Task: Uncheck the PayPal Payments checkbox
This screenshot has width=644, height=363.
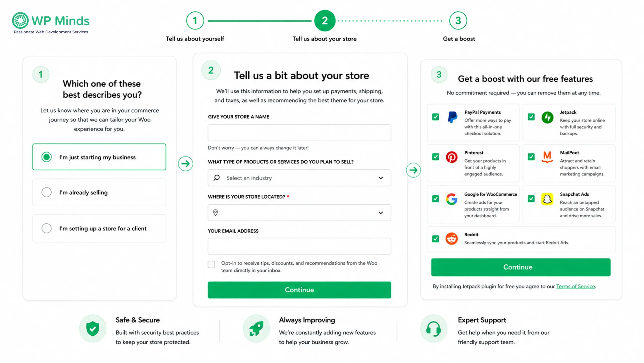Action: click(x=435, y=117)
